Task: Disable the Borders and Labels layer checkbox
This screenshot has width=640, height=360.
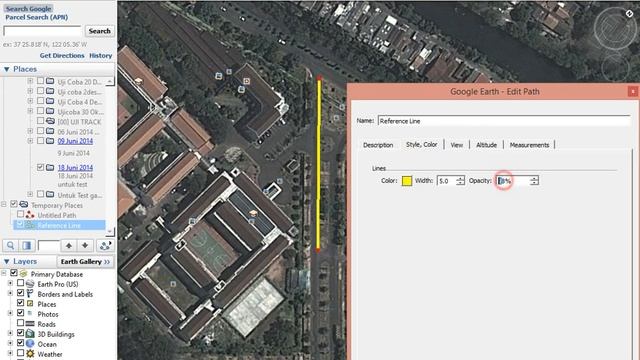Action: [20, 293]
